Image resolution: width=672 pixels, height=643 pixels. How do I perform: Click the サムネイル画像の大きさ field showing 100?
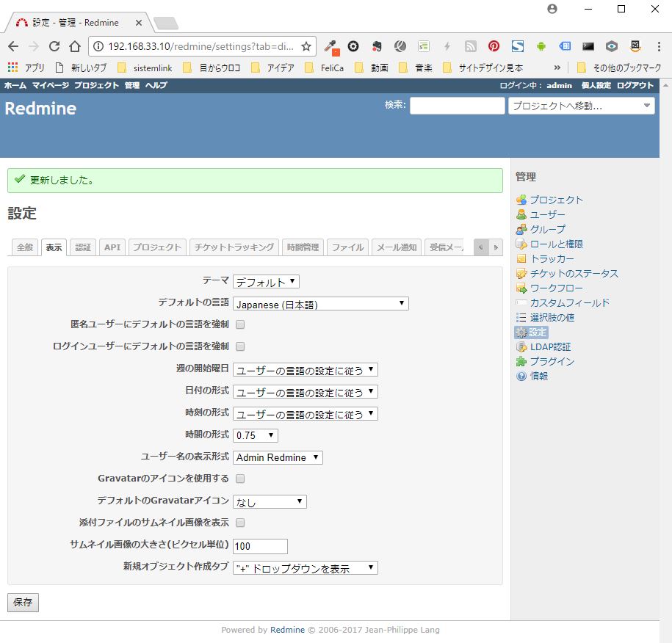coord(260,546)
